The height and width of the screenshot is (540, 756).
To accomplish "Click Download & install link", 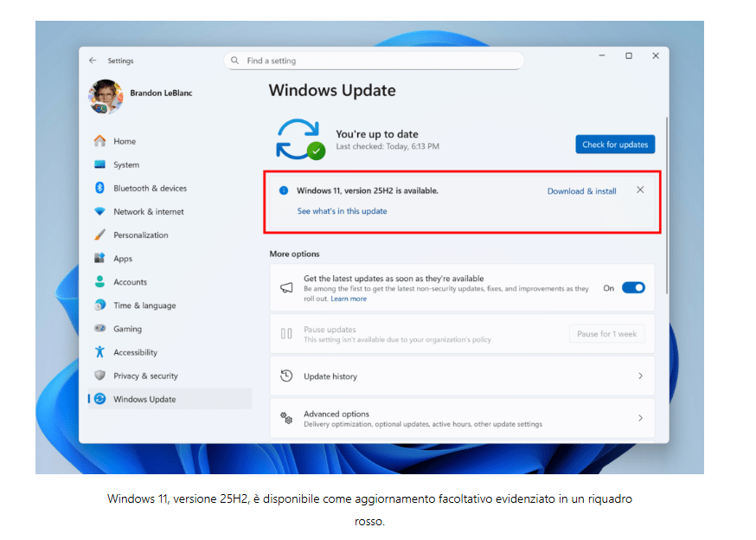I will pos(581,191).
